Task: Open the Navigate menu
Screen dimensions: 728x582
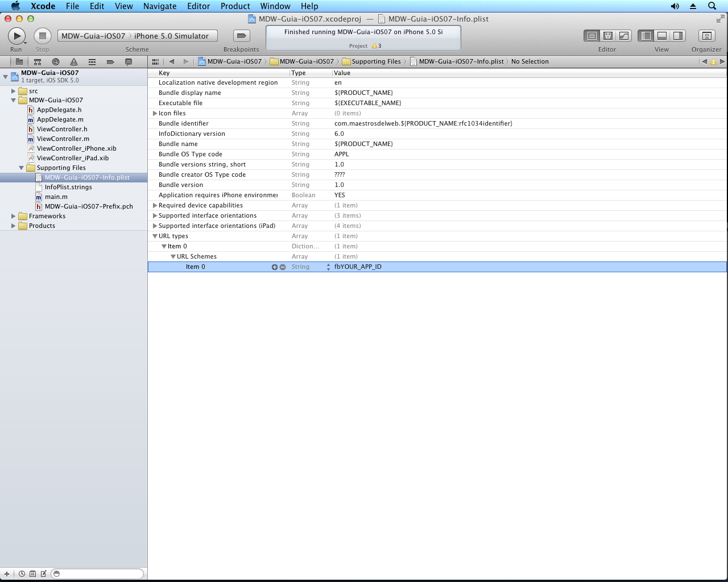Action: coord(160,6)
